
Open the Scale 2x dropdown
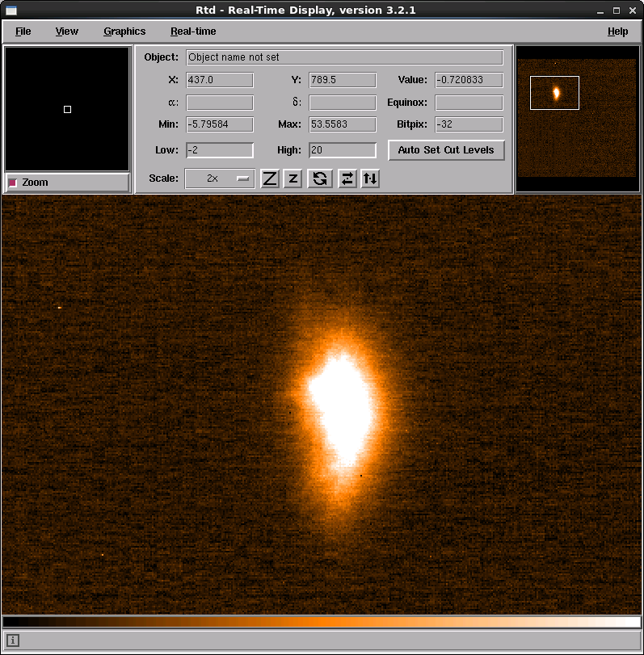coord(220,178)
